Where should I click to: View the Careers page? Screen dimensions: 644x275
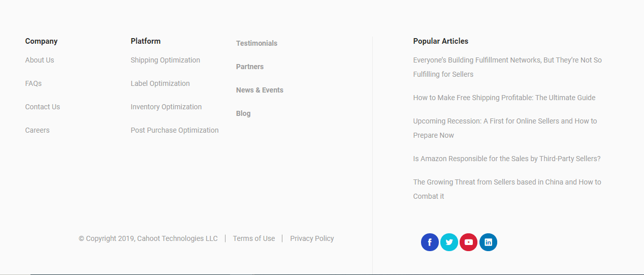click(x=38, y=130)
